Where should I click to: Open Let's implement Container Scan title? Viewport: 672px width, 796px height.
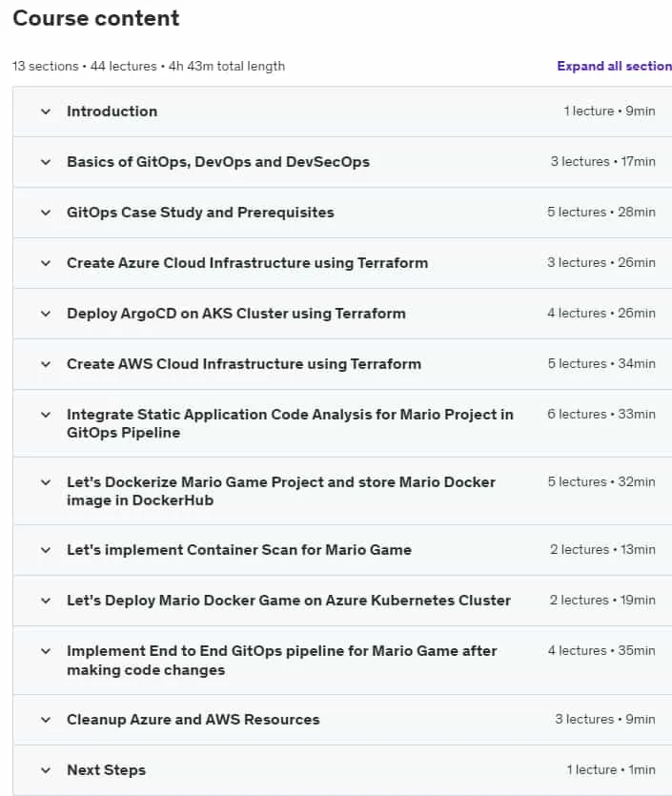point(239,550)
